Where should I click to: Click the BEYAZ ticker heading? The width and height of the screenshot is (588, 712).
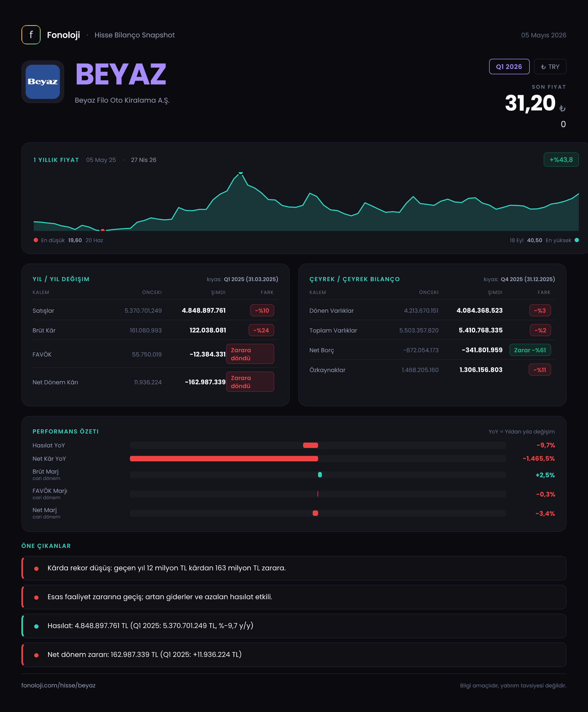tap(121, 74)
